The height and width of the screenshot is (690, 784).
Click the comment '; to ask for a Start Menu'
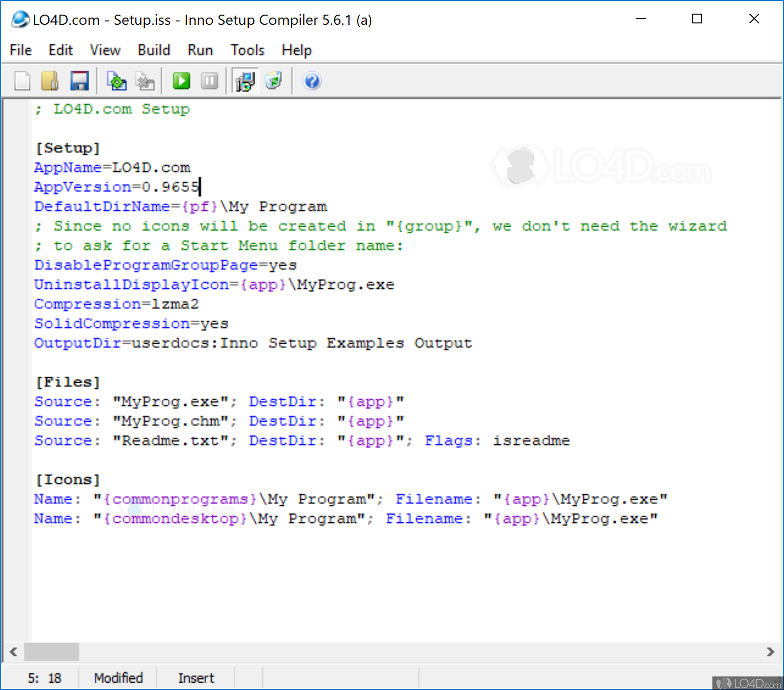tap(219, 246)
